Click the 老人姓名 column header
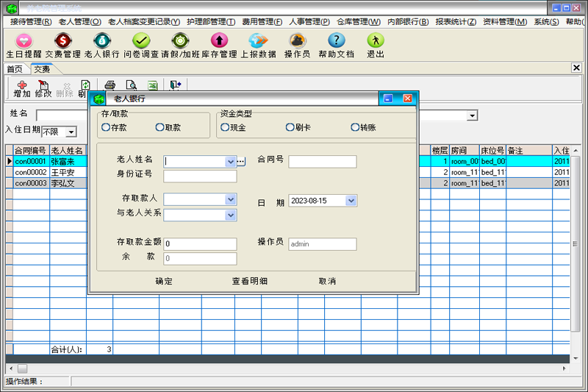588x392 pixels. tap(68, 151)
